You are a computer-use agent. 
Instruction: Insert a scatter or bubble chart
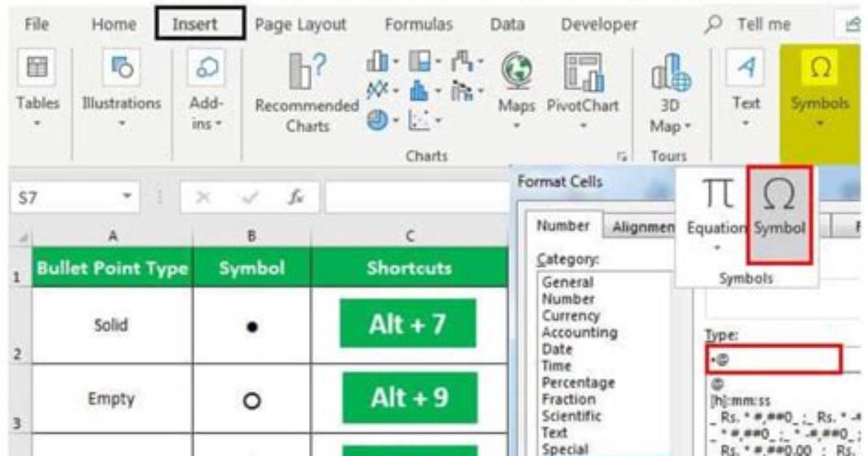[425, 120]
